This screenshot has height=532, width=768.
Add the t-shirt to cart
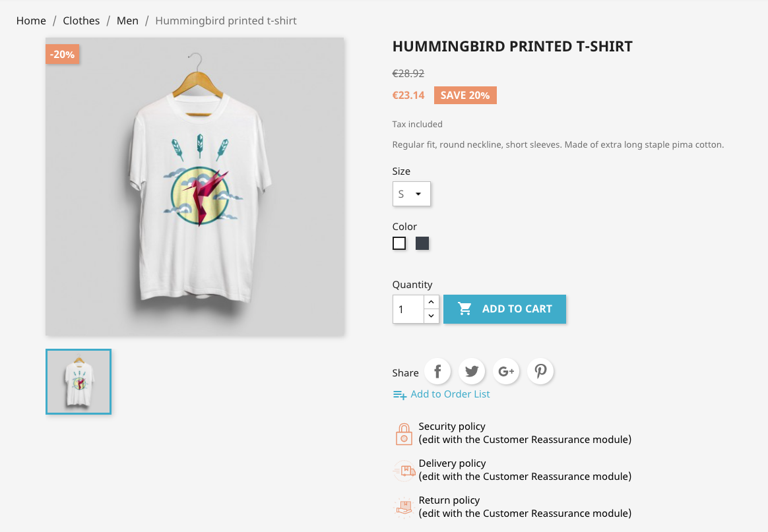[505, 309]
